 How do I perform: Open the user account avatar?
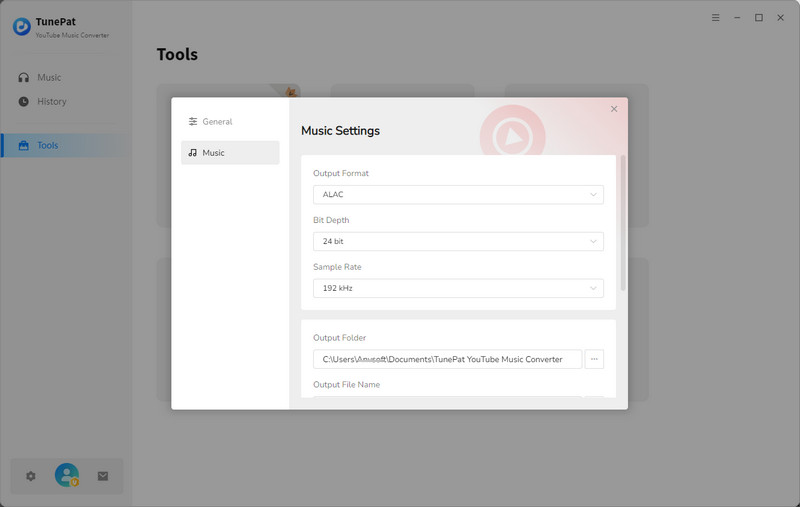coord(67,475)
